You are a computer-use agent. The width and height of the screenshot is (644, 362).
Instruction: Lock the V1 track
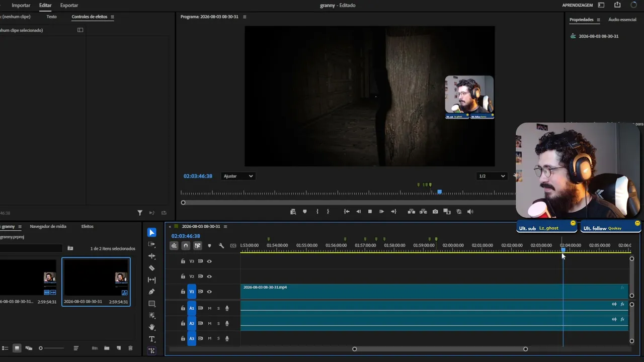click(183, 292)
